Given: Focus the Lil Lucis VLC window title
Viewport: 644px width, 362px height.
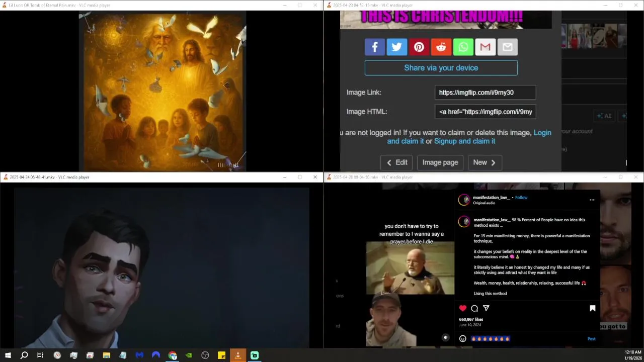Looking at the screenshot, I should [x=59, y=5].
